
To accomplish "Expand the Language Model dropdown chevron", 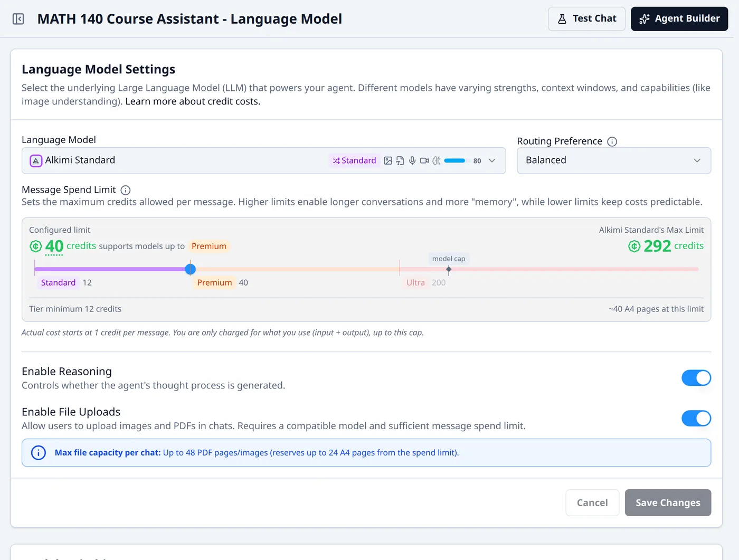I will (x=492, y=160).
